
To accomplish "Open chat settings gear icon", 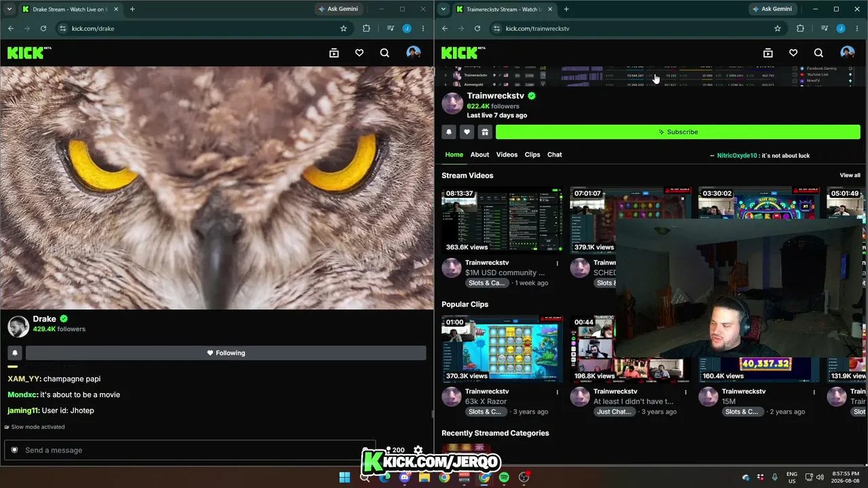I will [x=418, y=450].
